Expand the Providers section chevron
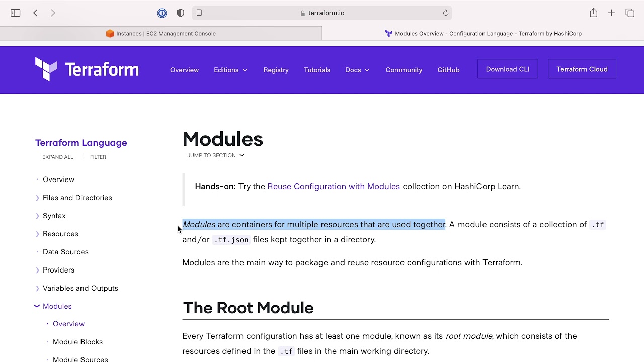Screen dimensions: 644x362 [37, 270]
